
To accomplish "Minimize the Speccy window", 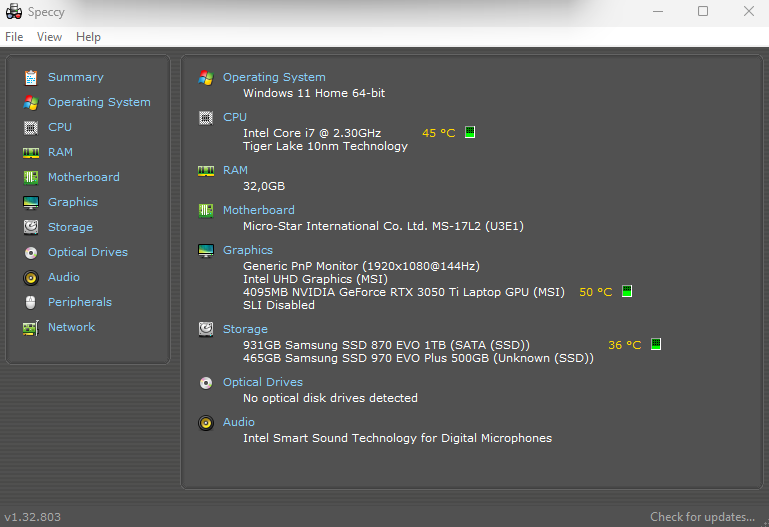I will (658, 11).
